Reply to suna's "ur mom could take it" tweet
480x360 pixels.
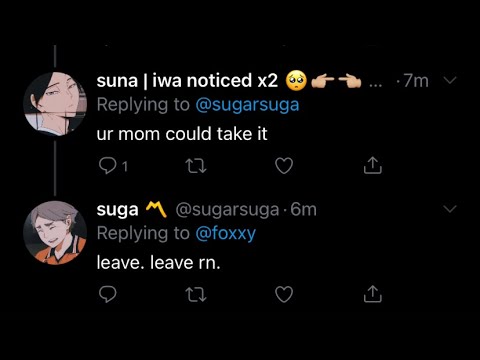point(108,166)
